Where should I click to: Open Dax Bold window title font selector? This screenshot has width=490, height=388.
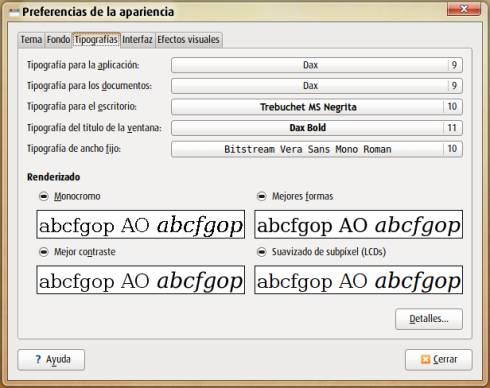(317, 128)
